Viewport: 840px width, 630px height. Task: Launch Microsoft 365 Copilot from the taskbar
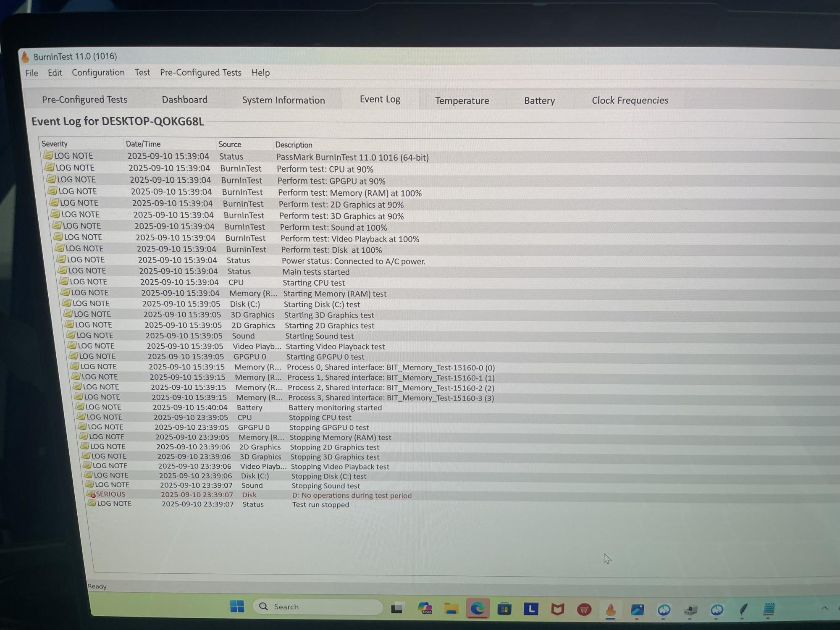[x=425, y=608]
